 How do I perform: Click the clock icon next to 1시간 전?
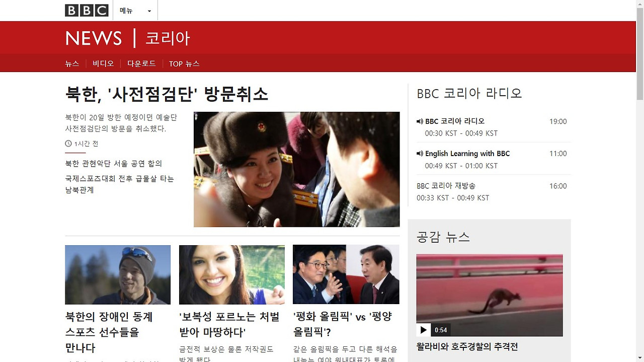(68, 144)
